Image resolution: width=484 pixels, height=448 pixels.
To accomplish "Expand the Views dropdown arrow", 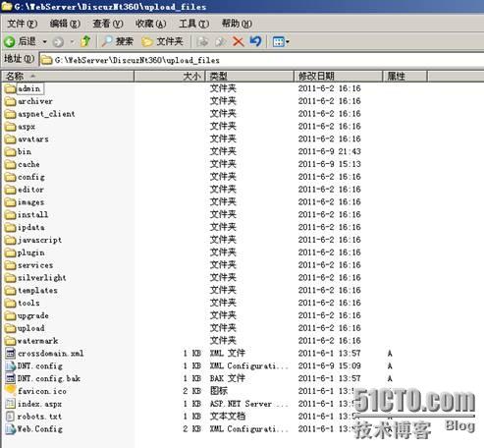I will click(x=288, y=42).
